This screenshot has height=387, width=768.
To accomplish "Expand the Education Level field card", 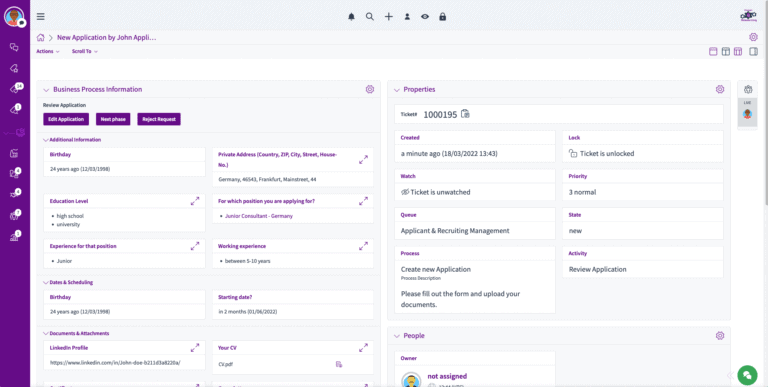I will pyautogui.click(x=195, y=201).
